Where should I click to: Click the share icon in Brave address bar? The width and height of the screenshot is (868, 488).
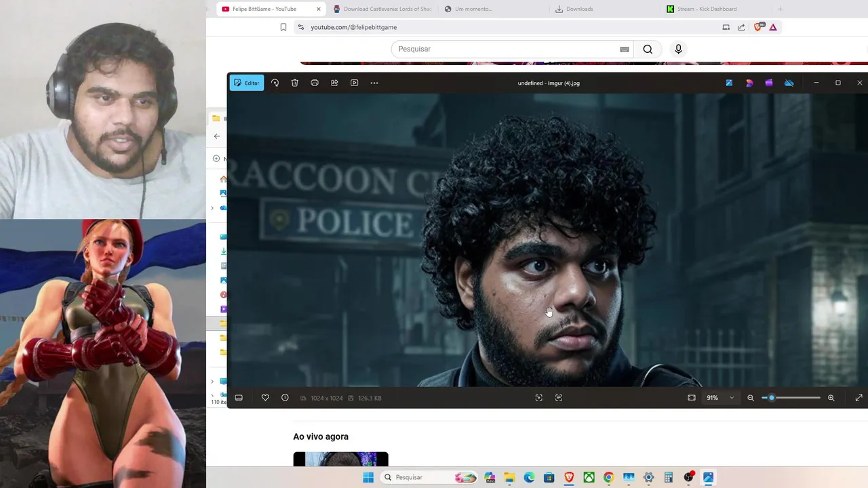coord(741,27)
